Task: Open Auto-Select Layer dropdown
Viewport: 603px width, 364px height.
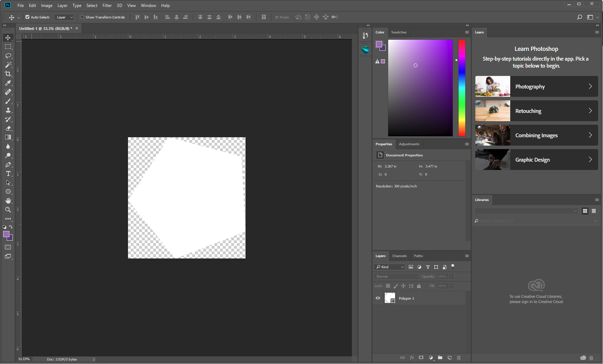Action: (x=65, y=17)
